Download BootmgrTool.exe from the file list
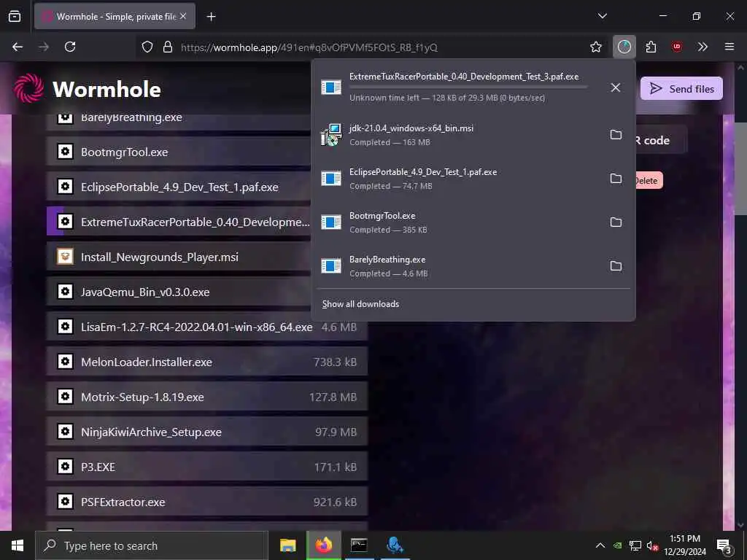The height and width of the screenshot is (560, 747). pos(179,152)
